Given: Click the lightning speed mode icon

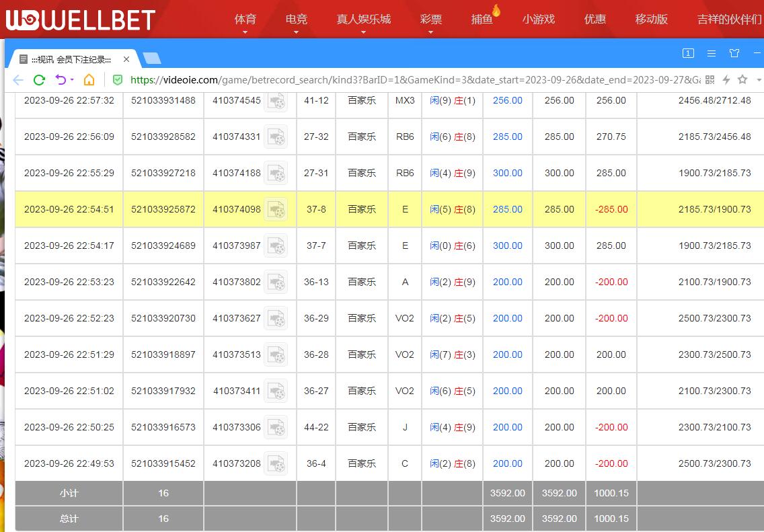Looking at the screenshot, I should tap(726, 80).
